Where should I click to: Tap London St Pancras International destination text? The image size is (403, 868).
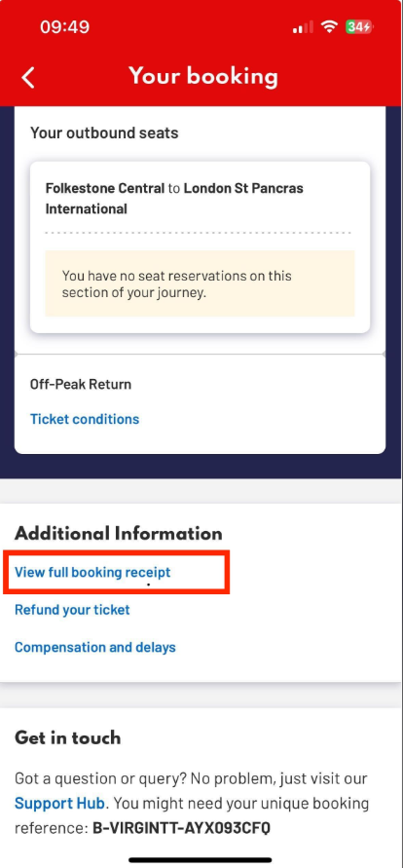tap(174, 199)
